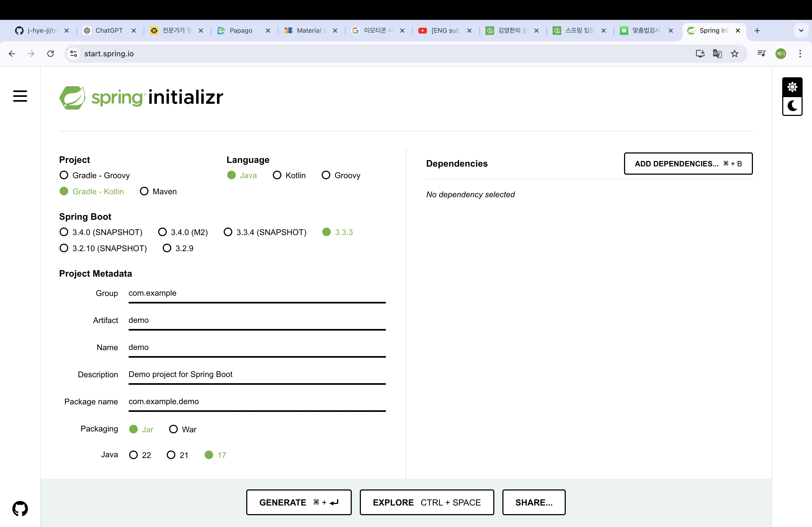The height and width of the screenshot is (527, 812).
Task: Open a new browser tab
Action: coord(757,31)
